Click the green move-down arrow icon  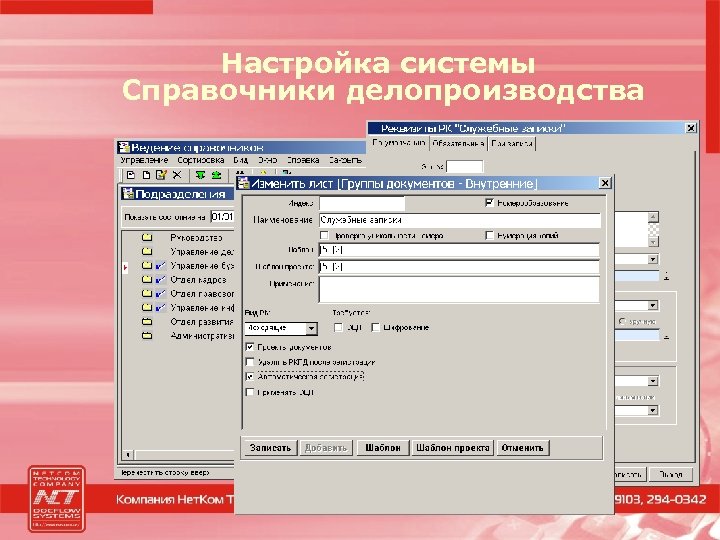click(x=200, y=175)
